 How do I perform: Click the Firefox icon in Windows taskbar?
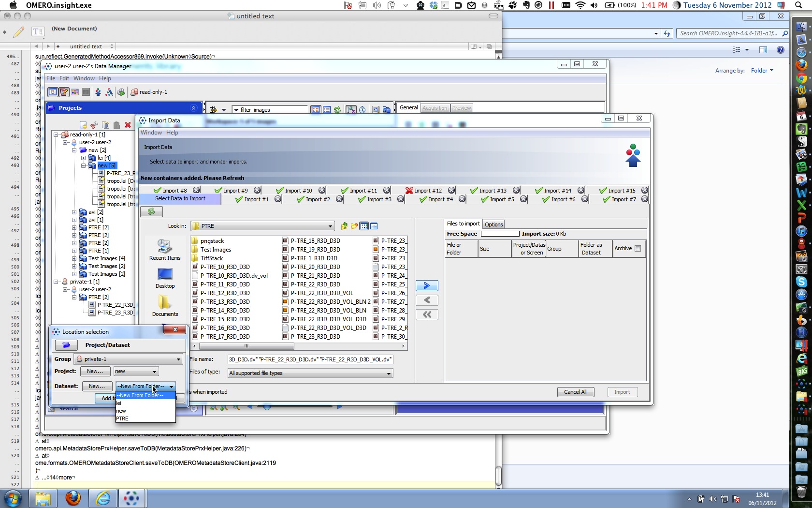click(x=73, y=498)
